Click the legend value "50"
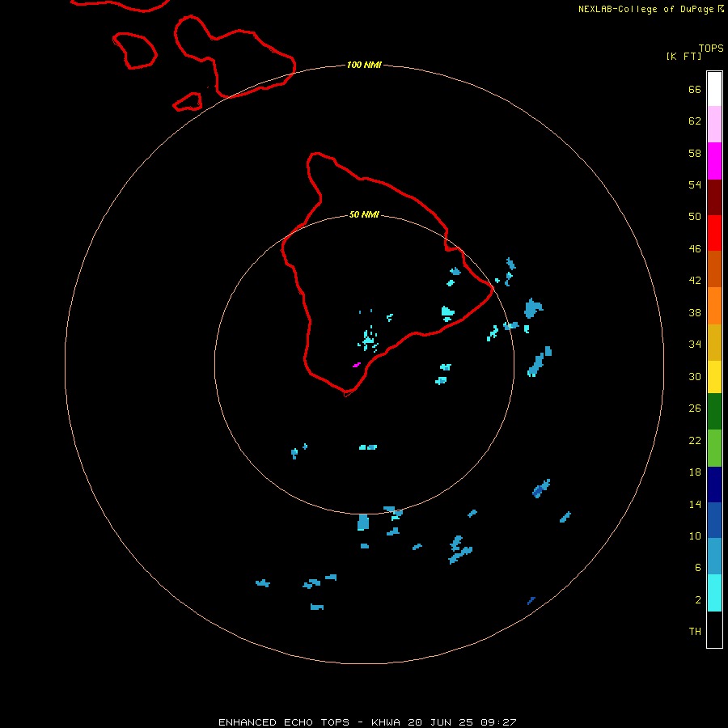 pos(695,216)
